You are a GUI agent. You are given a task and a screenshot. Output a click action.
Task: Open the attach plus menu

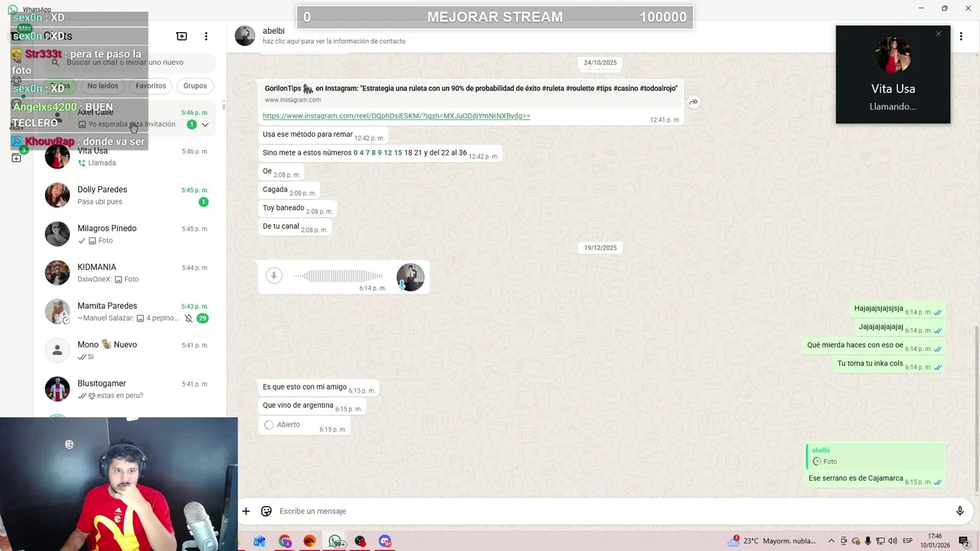[246, 511]
